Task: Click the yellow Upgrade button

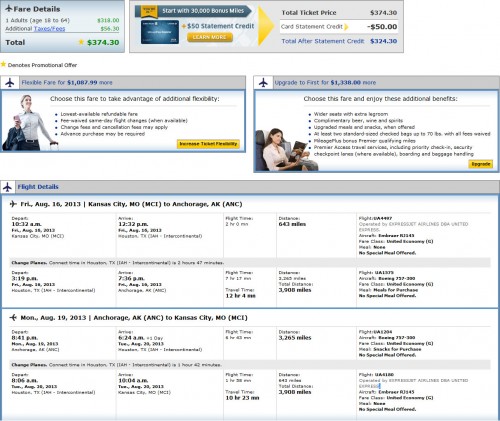Action: point(481,164)
